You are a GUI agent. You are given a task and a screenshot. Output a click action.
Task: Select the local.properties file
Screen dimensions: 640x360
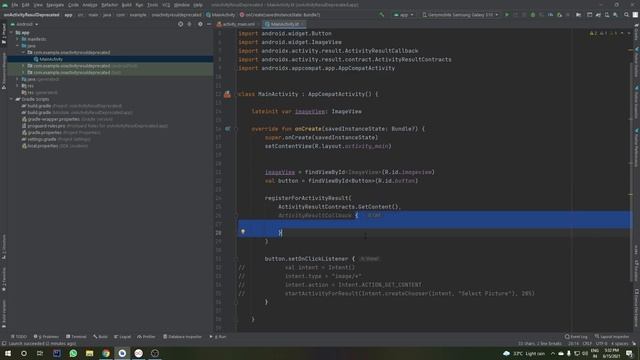tap(42, 146)
